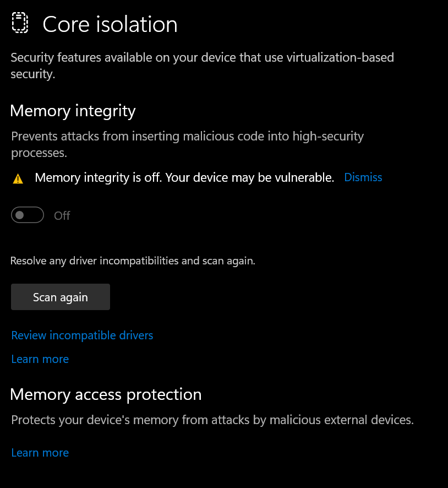Viewport: 448px width, 488px height.
Task: Click Scan again to recheck drivers
Action: point(60,296)
